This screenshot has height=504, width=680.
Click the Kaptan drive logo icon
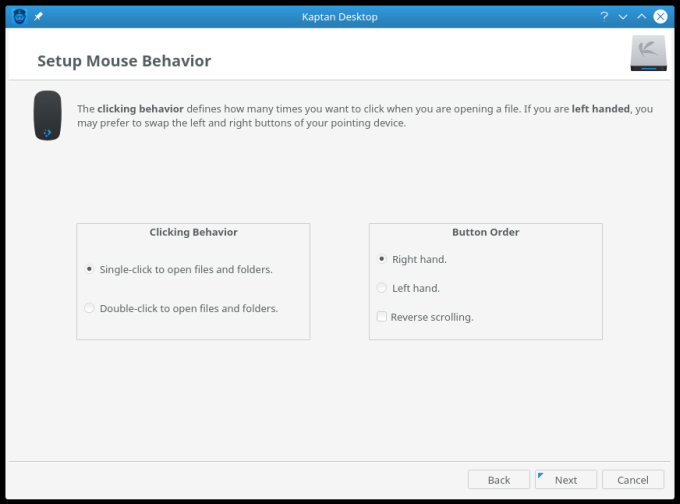pos(648,53)
